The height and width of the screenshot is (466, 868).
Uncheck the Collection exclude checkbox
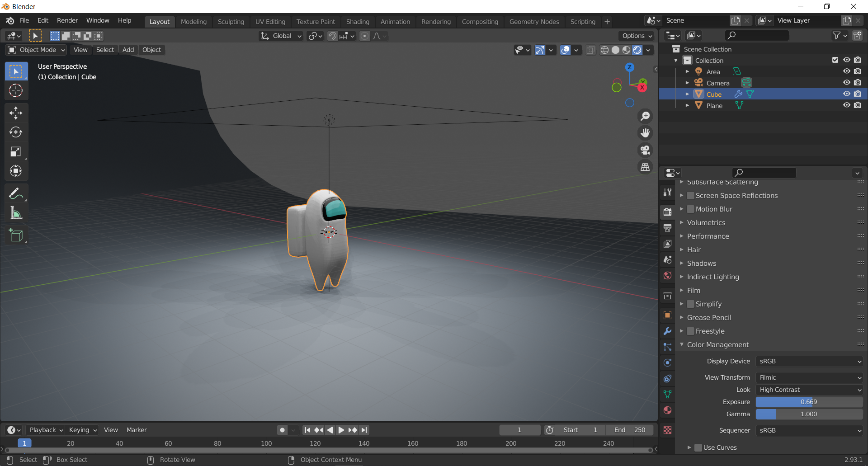coord(835,60)
